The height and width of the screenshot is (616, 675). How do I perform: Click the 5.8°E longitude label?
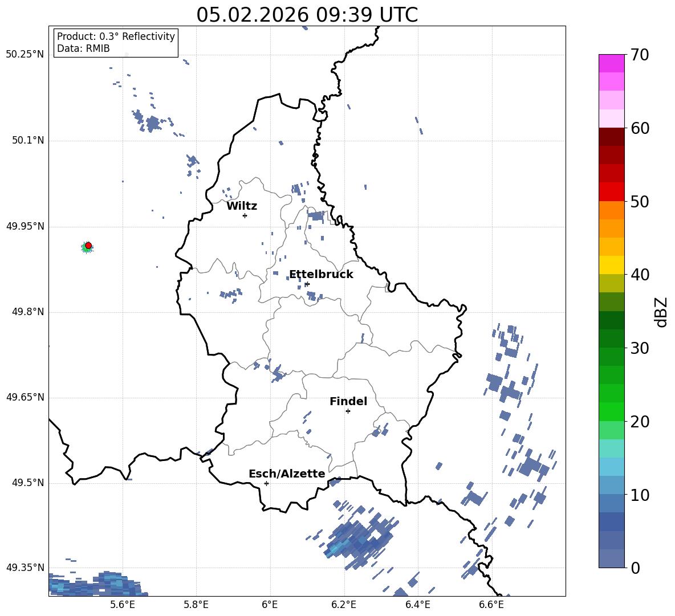[196, 605]
